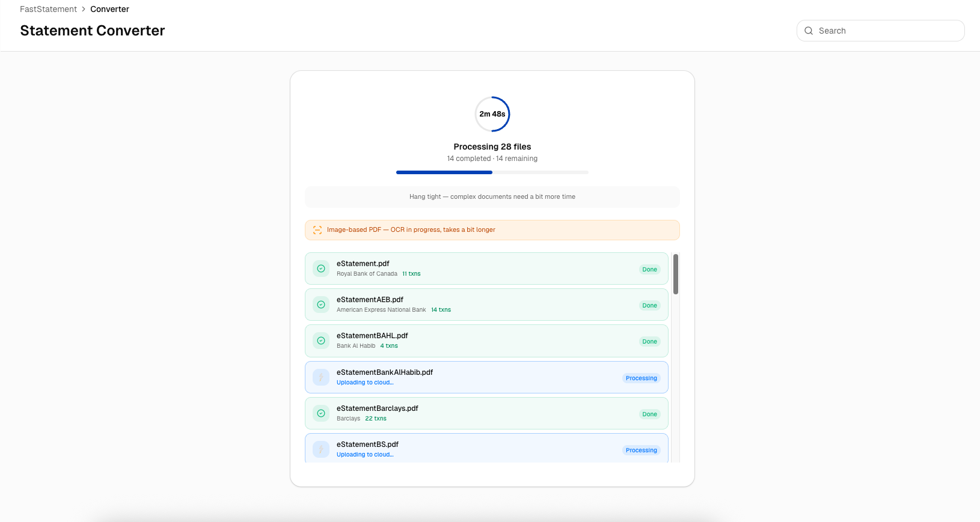Image resolution: width=980 pixels, height=522 pixels.
Task: Click the done check icon for eStatementBAHL.pdf
Action: [x=321, y=341]
